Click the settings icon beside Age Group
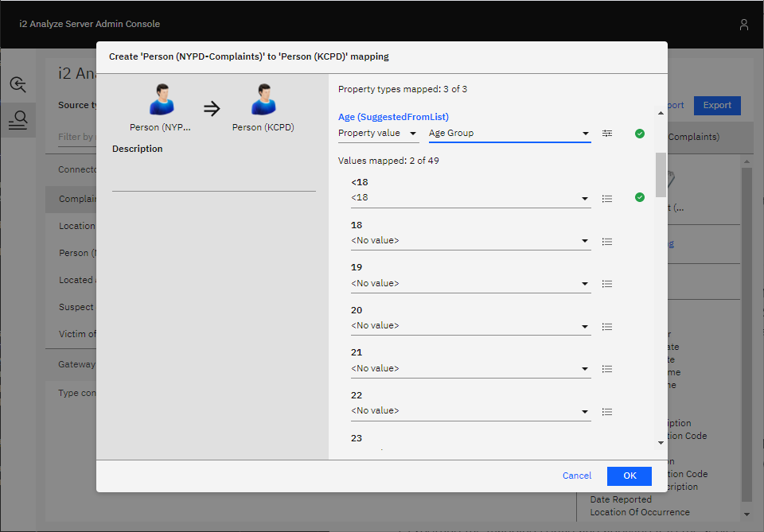764x532 pixels. click(607, 134)
